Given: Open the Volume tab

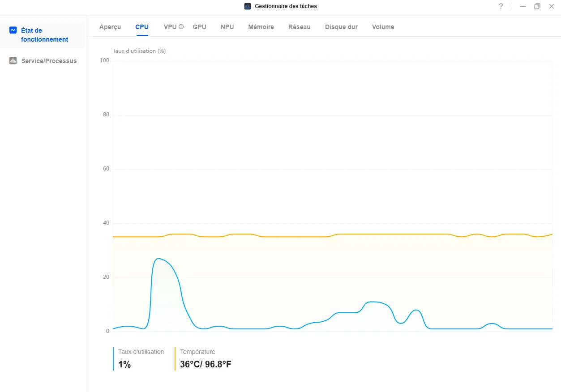Looking at the screenshot, I should coord(383,27).
